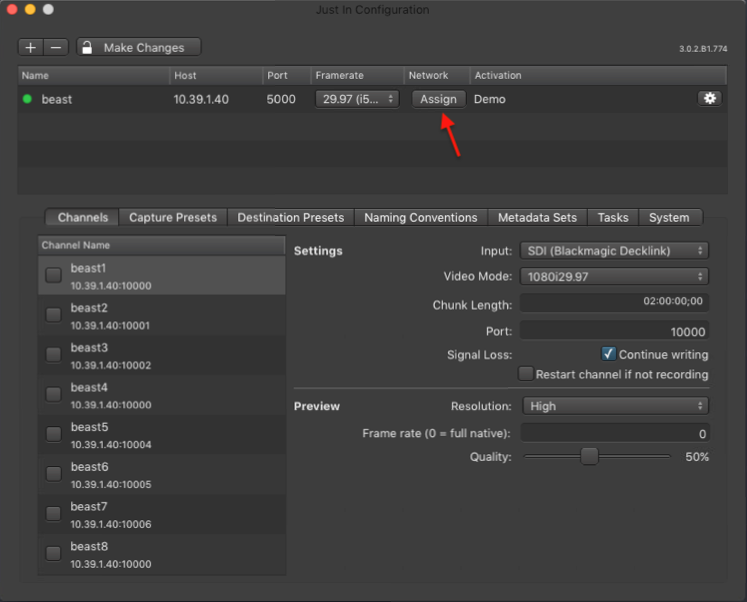
Task: Switch to the Tasks tab
Action: pyautogui.click(x=613, y=218)
